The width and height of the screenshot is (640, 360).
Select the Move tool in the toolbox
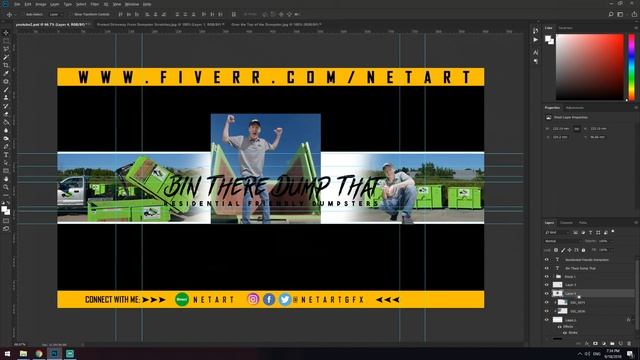(x=6, y=33)
